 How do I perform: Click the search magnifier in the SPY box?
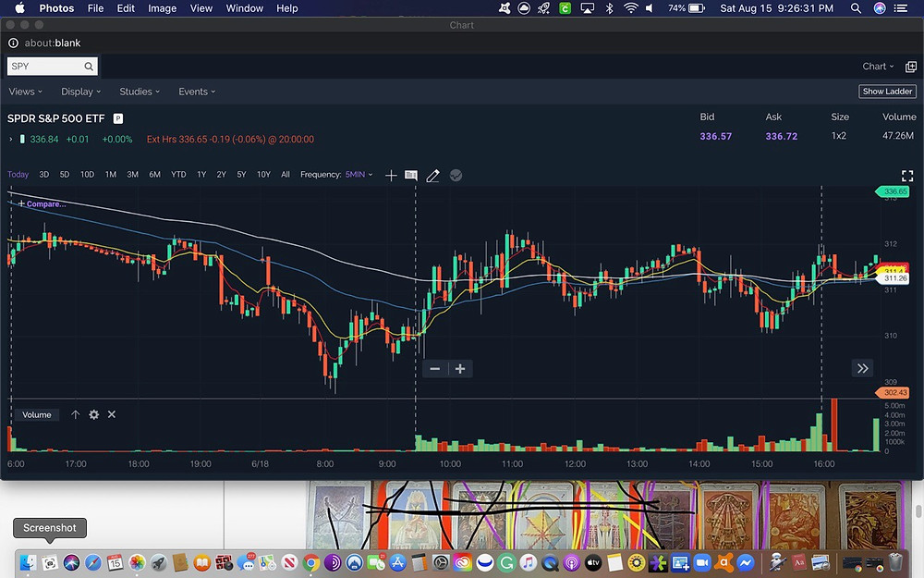click(89, 66)
